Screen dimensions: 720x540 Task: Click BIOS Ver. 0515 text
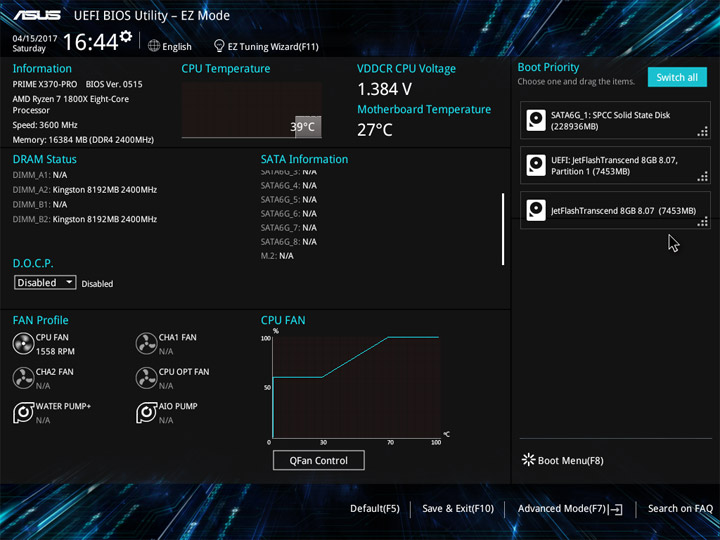(114, 84)
